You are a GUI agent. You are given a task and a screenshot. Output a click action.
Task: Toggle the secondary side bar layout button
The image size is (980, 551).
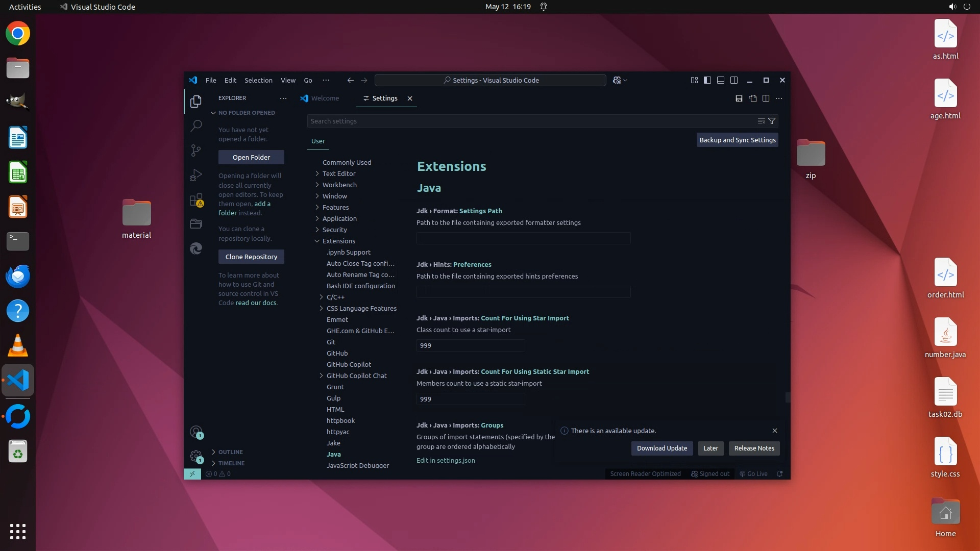tap(734, 80)
